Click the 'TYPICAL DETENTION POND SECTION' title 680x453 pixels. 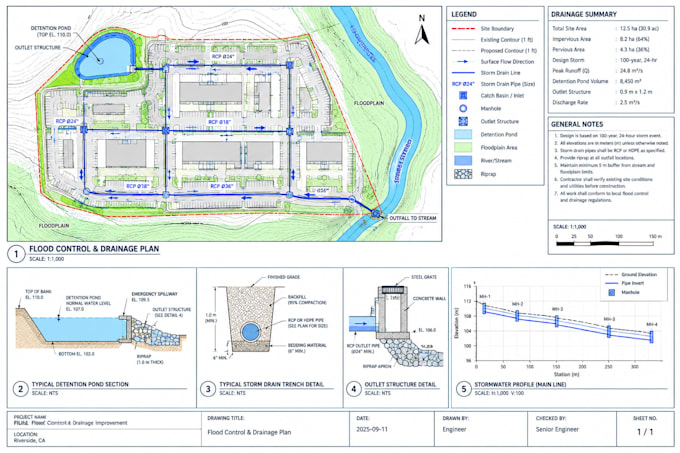pyautogui.click(x=80, y=384)
